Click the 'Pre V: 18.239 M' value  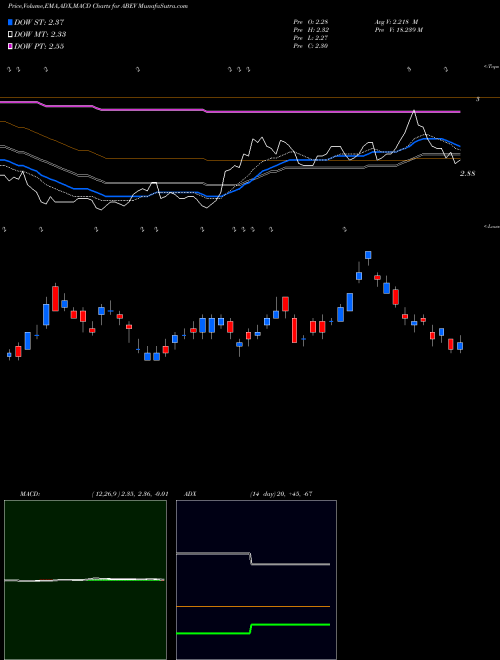pos(399,30)
